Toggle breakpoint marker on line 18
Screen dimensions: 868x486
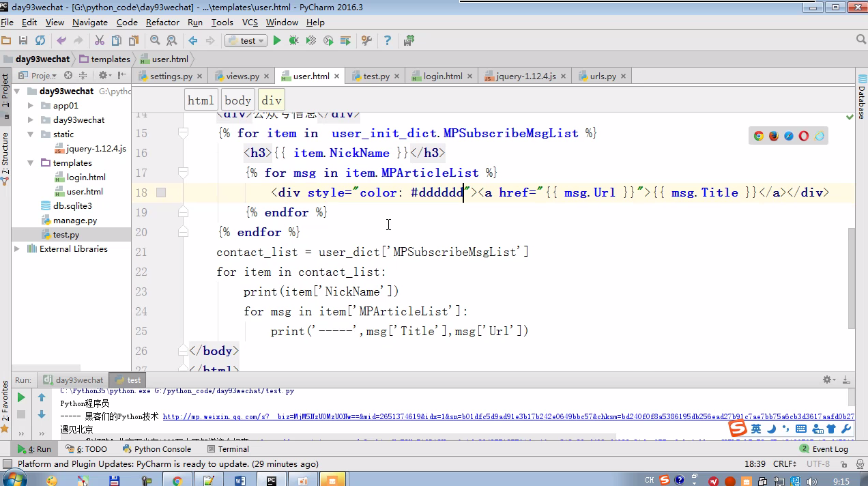[x=161, y=193]
